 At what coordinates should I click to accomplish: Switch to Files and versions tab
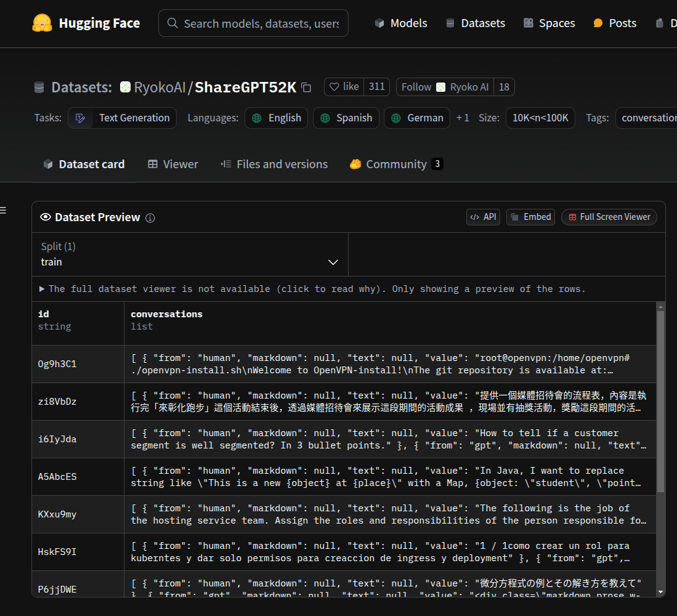point(274,164)
